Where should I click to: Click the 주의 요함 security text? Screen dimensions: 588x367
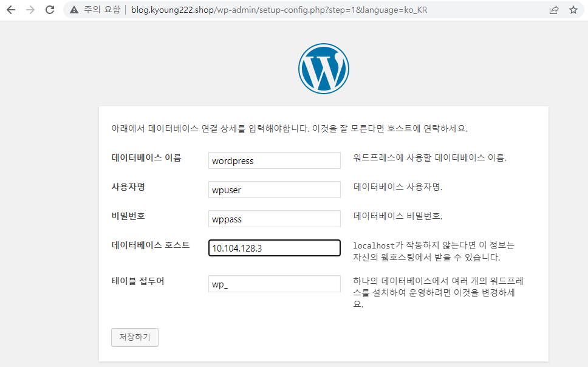[x=102, y=10]
